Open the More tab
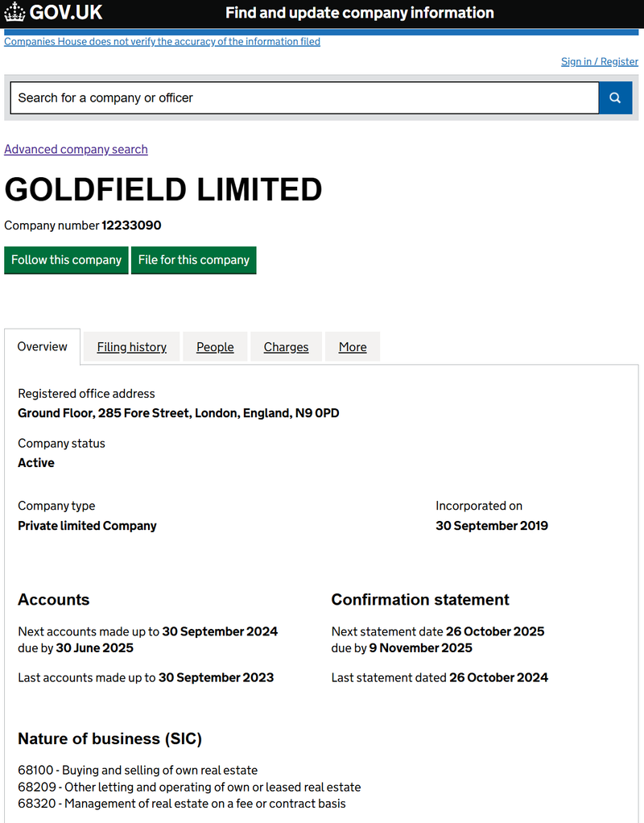This screenshot has height=823, width=644. click(353, 347)
